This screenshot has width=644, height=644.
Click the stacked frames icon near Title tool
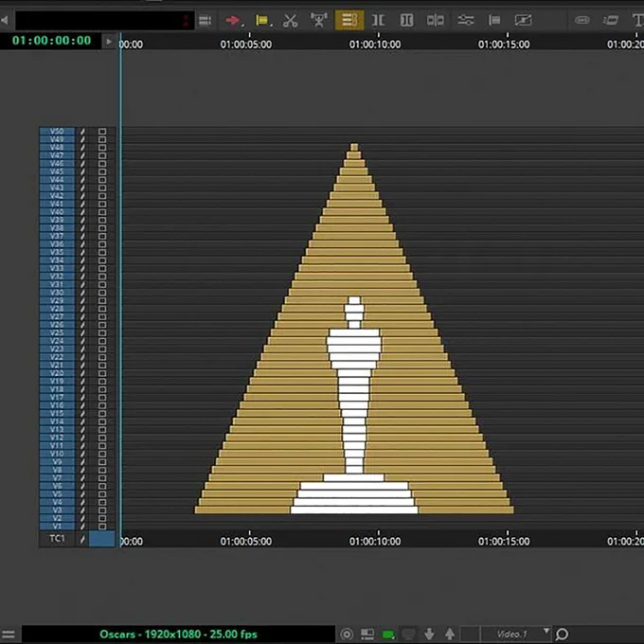point(610,20)
